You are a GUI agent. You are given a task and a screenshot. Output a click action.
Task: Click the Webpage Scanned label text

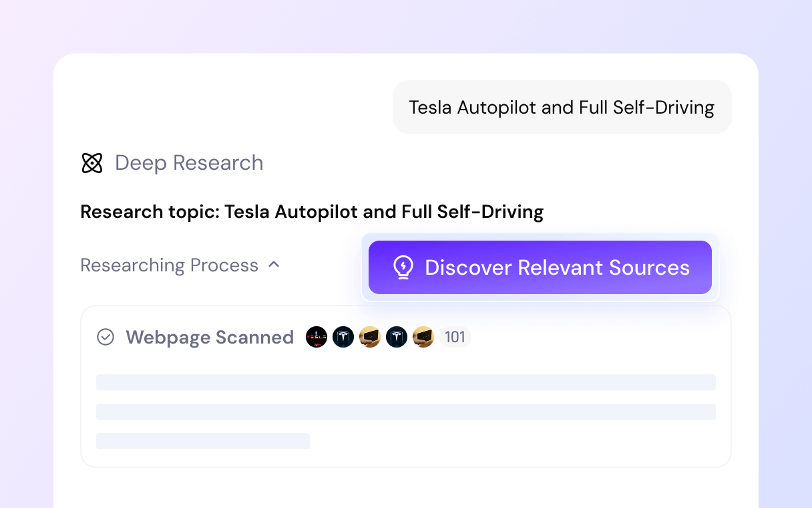tap(210, 338)
